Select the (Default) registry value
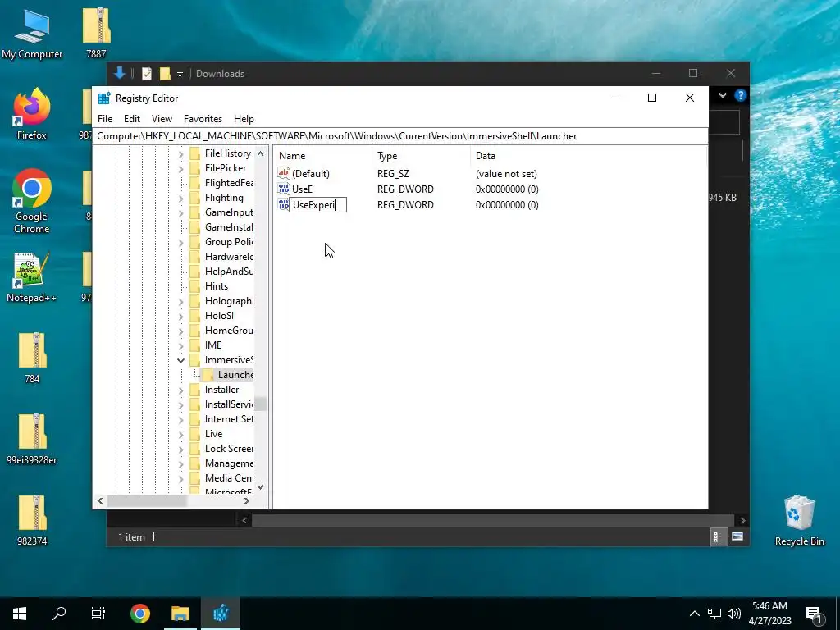This screenshot has height=630, width=840. point(311,174)
